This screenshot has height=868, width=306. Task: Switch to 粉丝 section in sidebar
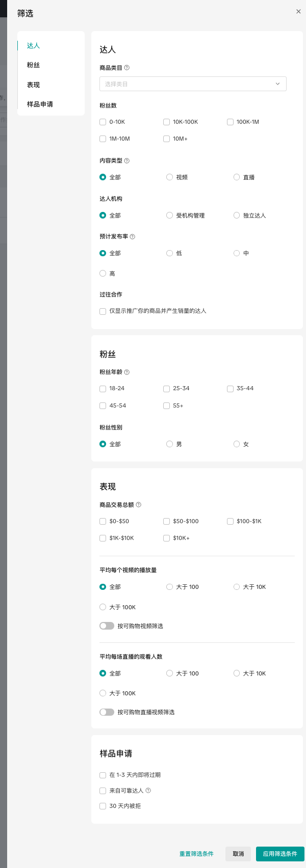[34, 65]
